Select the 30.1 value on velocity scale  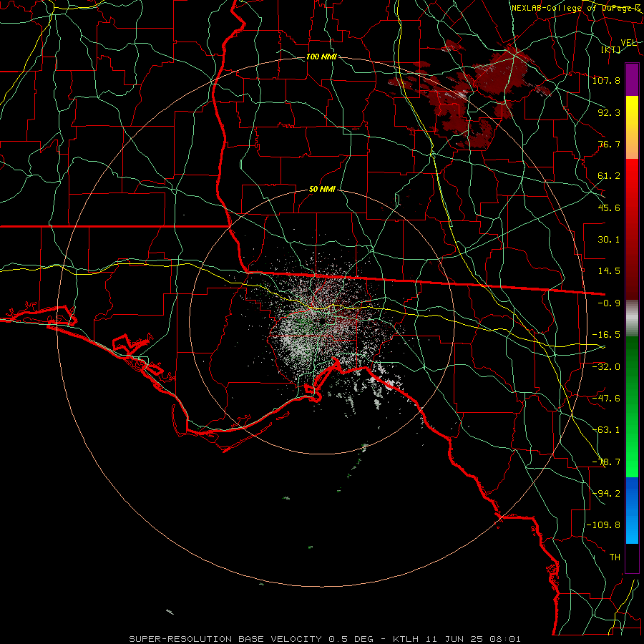click(609, 240)
